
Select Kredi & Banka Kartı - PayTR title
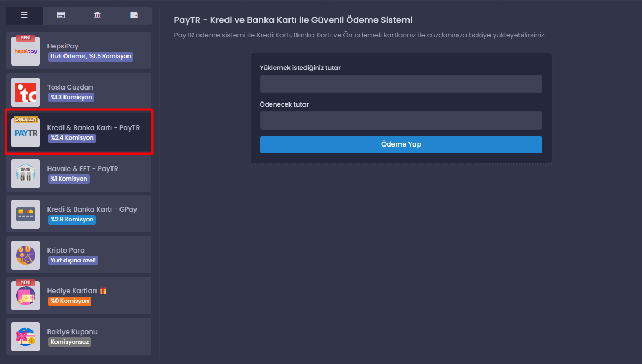pos(93,128)
